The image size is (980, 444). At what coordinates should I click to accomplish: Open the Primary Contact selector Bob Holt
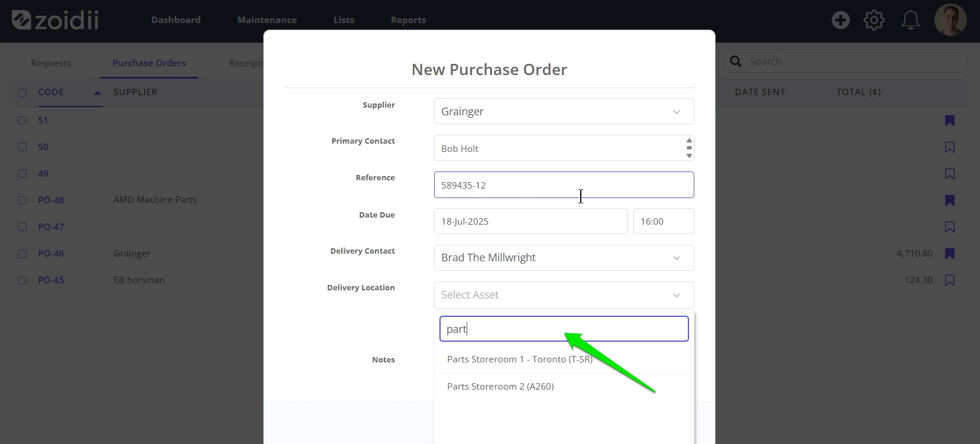pyautogui.click(x=564, y=148)
